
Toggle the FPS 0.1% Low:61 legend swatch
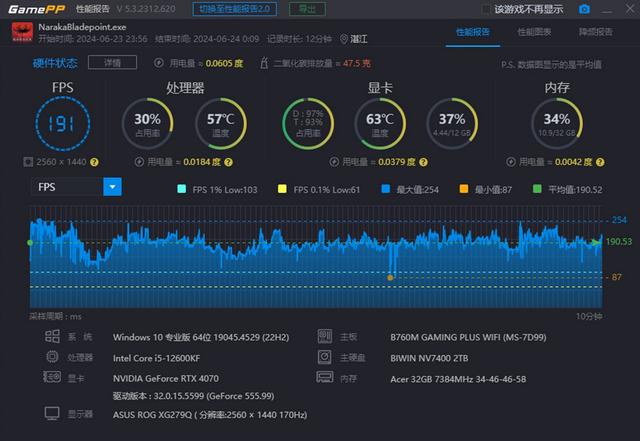pos(282,189)
